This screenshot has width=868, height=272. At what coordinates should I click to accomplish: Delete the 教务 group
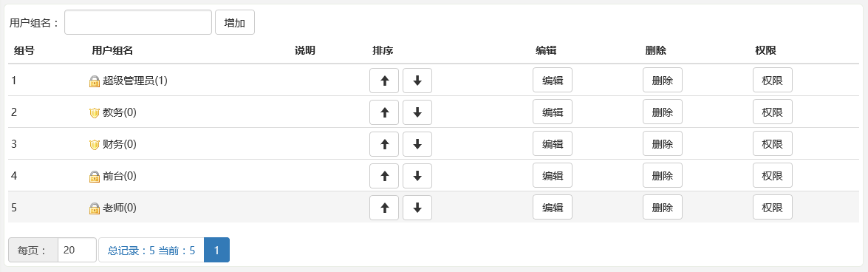pyautogui.click(x=663, y=112)
